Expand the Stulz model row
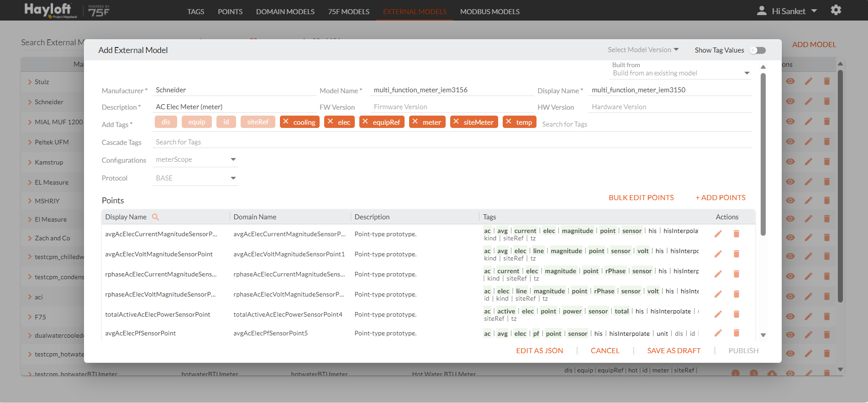Screen dimensions: 868x403 [x=30, y=82]
